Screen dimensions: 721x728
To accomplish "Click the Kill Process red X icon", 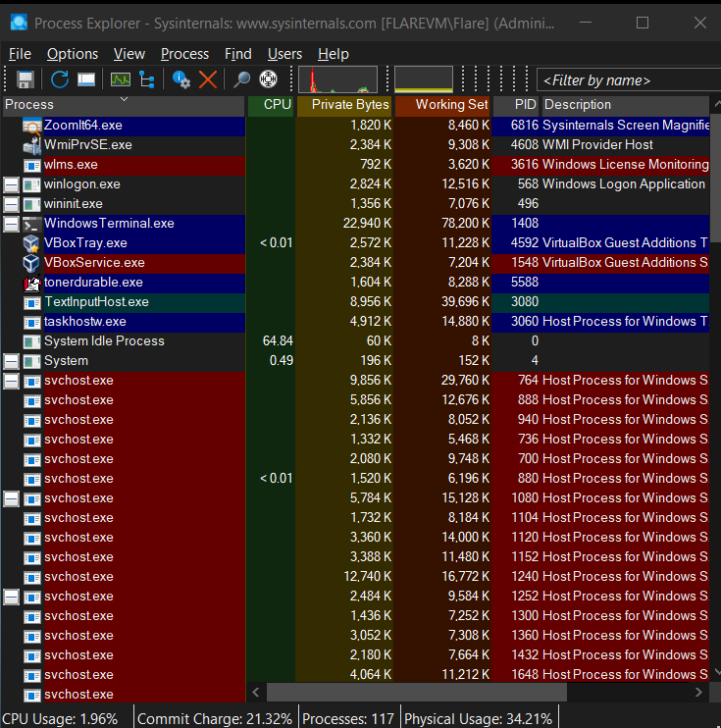I will pos(208,79).
